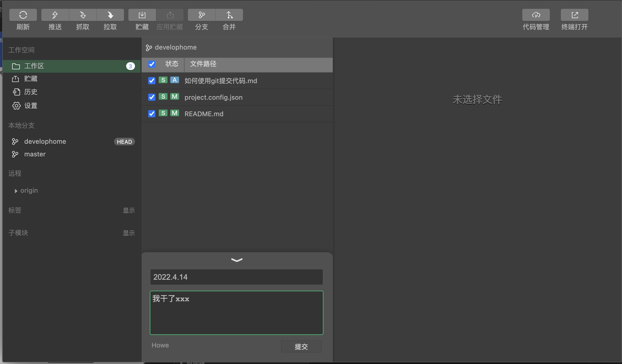Viewport: 622px width, 364px height.
Task: Click the Fetch (抓取) toolbar icon
Action: 83,15
